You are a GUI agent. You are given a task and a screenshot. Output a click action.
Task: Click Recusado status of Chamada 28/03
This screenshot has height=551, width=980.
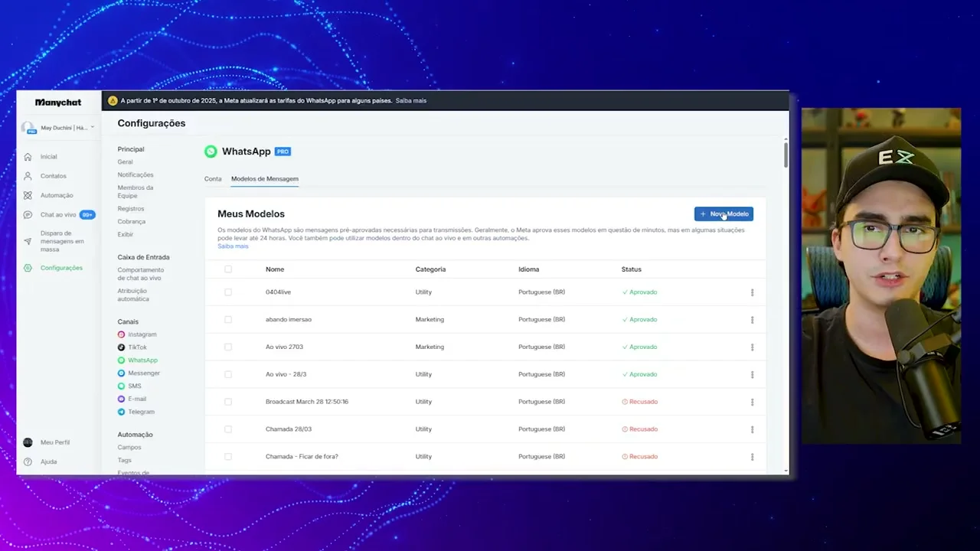pyautogui.click(x=640, y=429)
